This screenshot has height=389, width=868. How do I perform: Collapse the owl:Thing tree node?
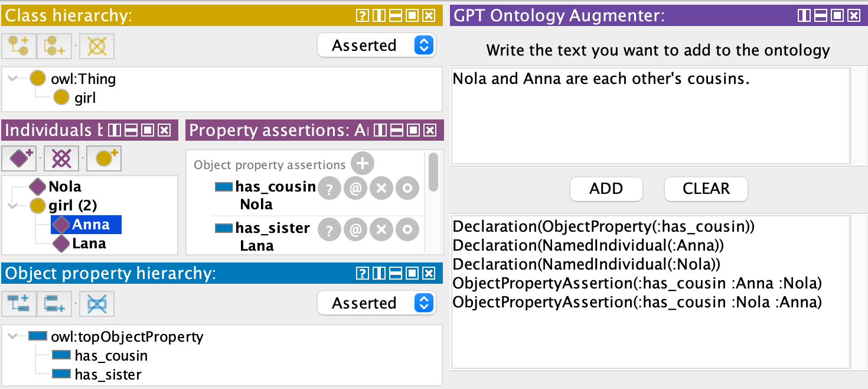tap(12, 79)
